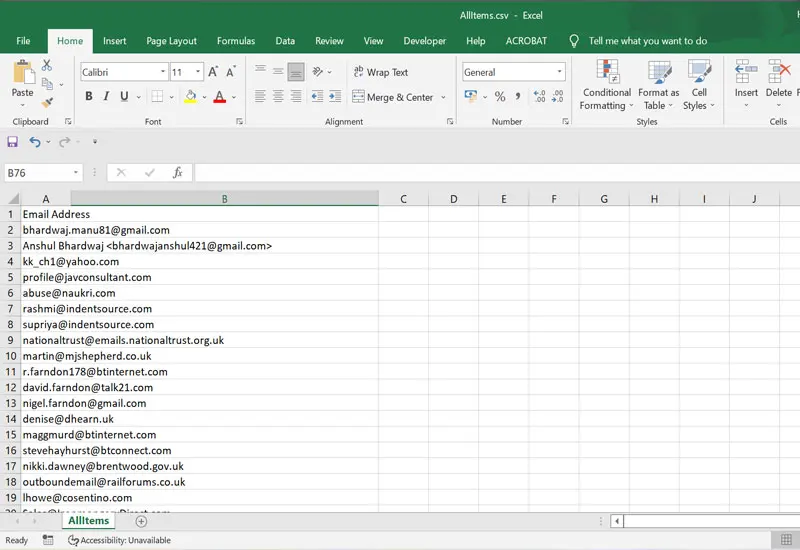
Task: Click the Cut scissors icon
Action: [47, 65]
